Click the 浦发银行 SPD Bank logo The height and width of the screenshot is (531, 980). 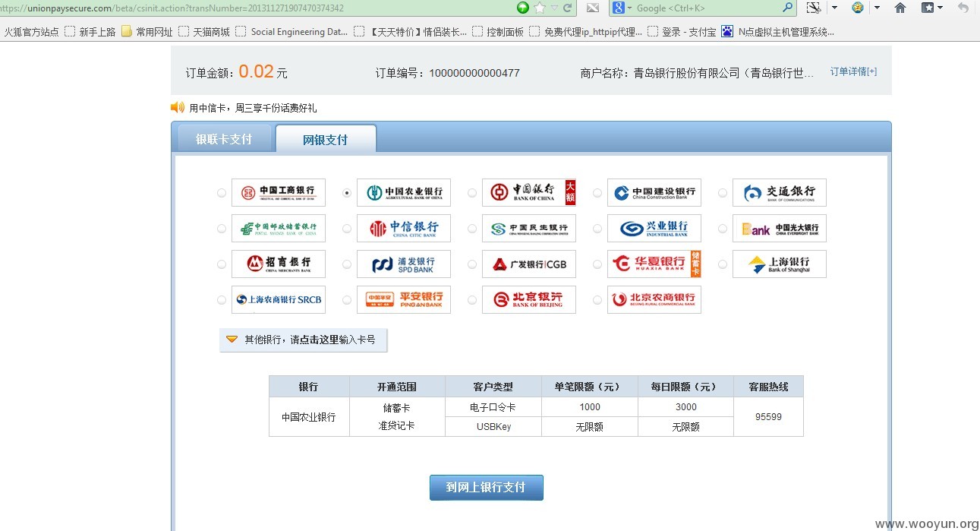tap(404, 264)
